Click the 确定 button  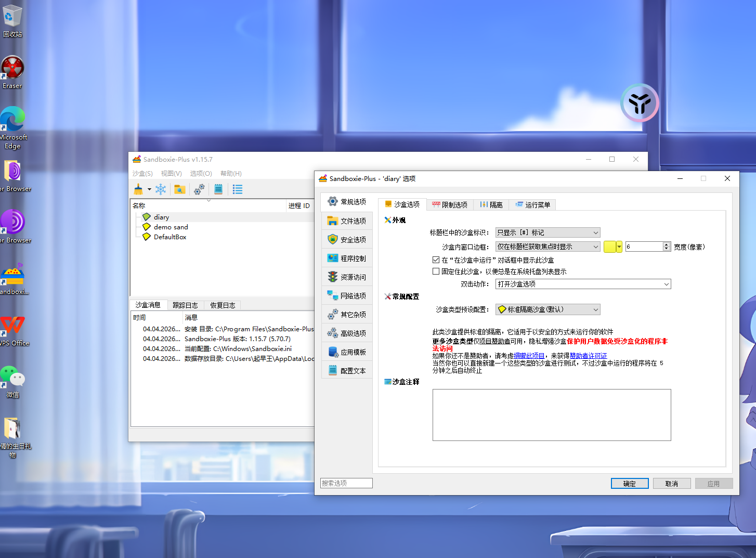pyautogui.click(x=630, y=484)
